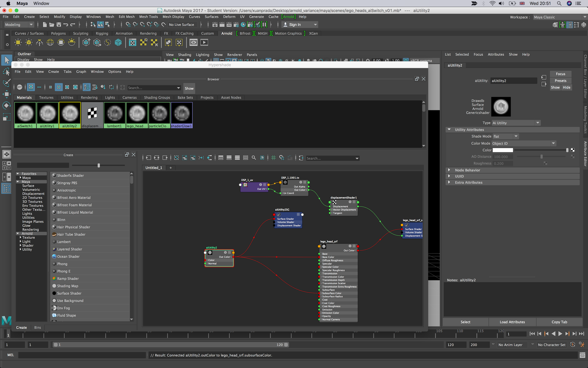Open the Arnold shelf tab
Screen dimensions: 588x368
click(227, 33)
